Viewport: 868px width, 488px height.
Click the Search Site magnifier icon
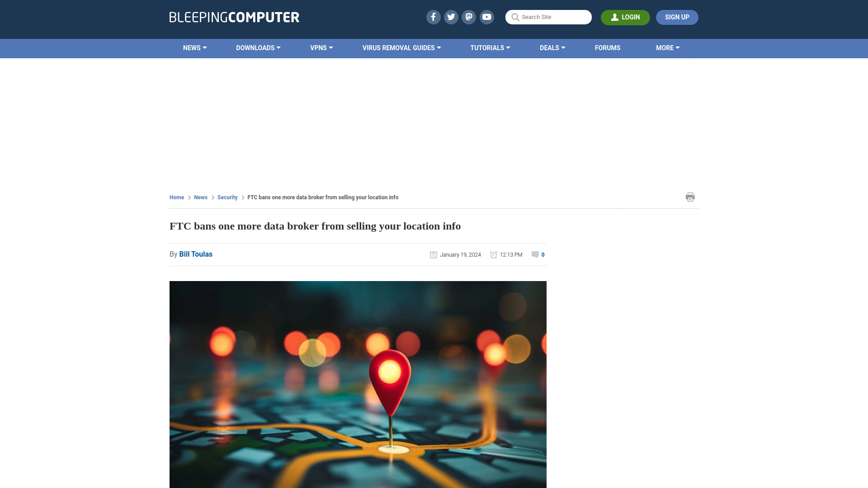tap(515, 17)
